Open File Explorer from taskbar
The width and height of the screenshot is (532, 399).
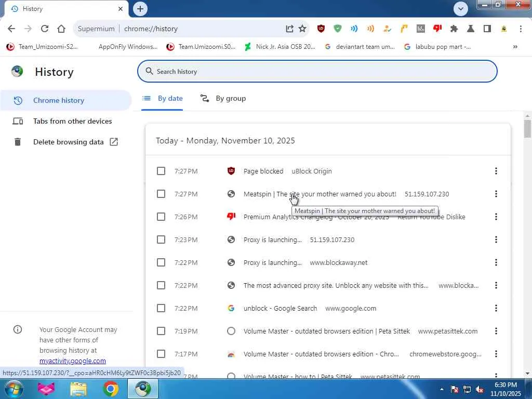78,389
